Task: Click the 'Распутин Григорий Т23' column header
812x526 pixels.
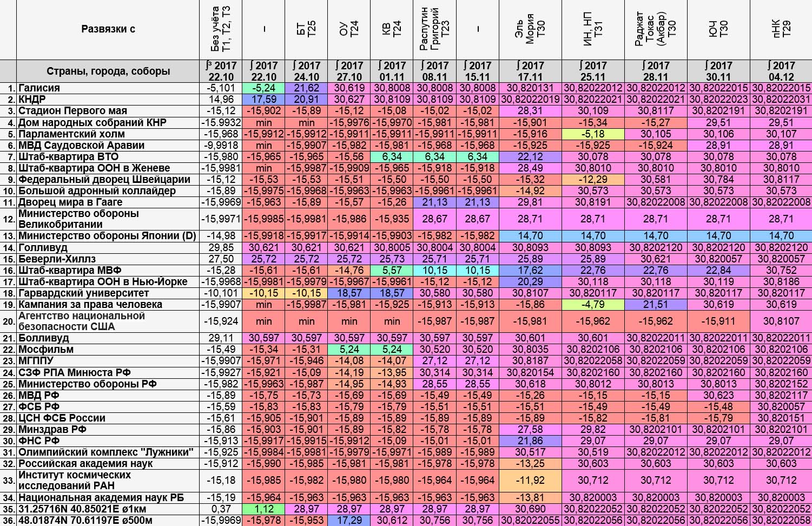Action: point(435,29)
